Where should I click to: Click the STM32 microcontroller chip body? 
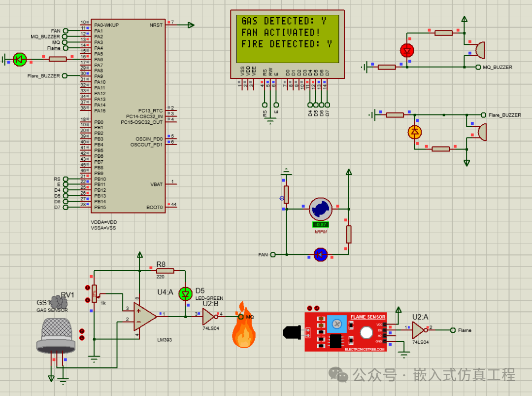pos(128,116)
